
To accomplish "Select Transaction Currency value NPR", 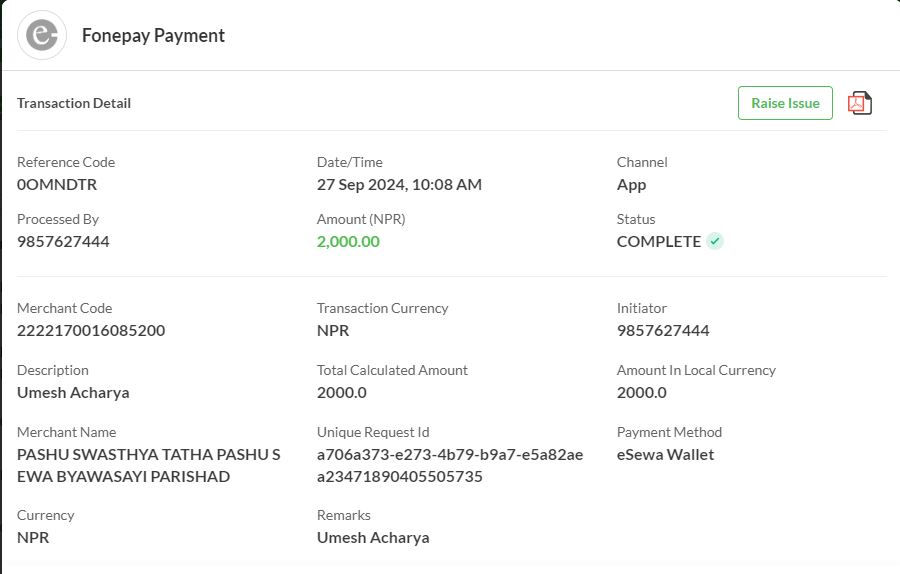I will point(333,331).
